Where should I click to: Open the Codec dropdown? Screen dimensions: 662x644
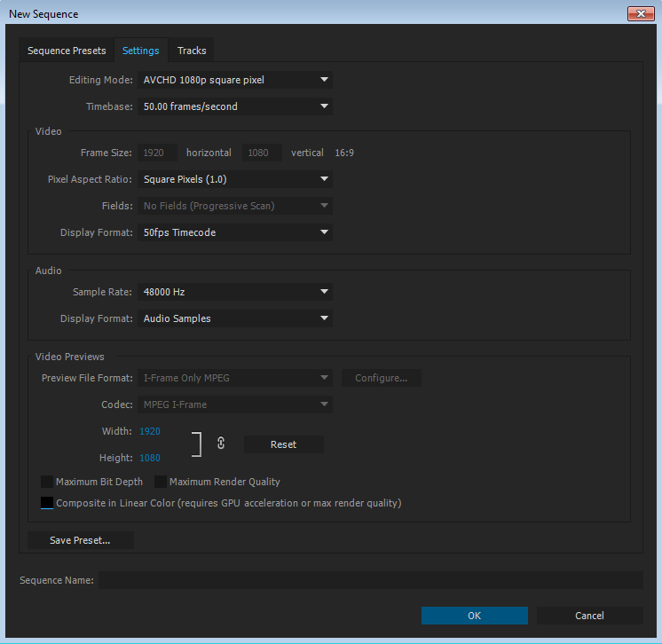235,404
